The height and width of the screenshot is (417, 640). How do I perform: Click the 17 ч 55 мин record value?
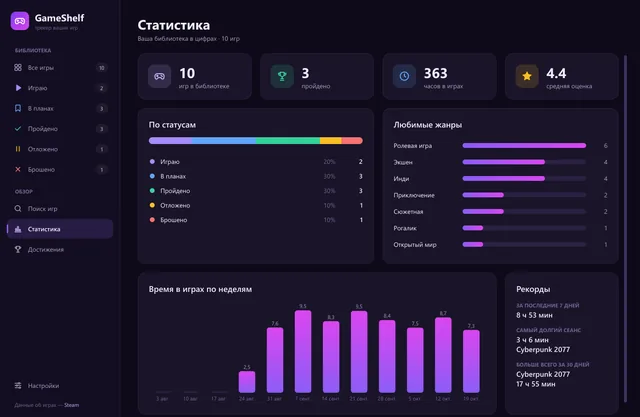pos(536,384)
